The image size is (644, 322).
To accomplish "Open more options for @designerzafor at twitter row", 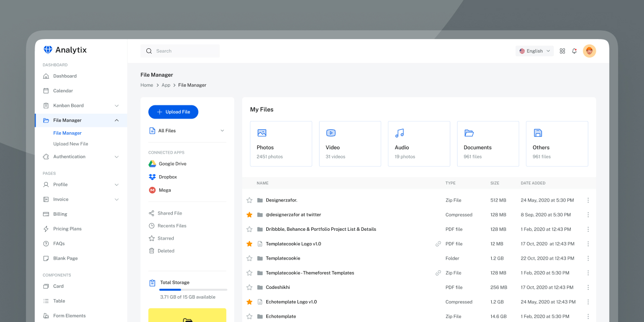I will 588,215.
